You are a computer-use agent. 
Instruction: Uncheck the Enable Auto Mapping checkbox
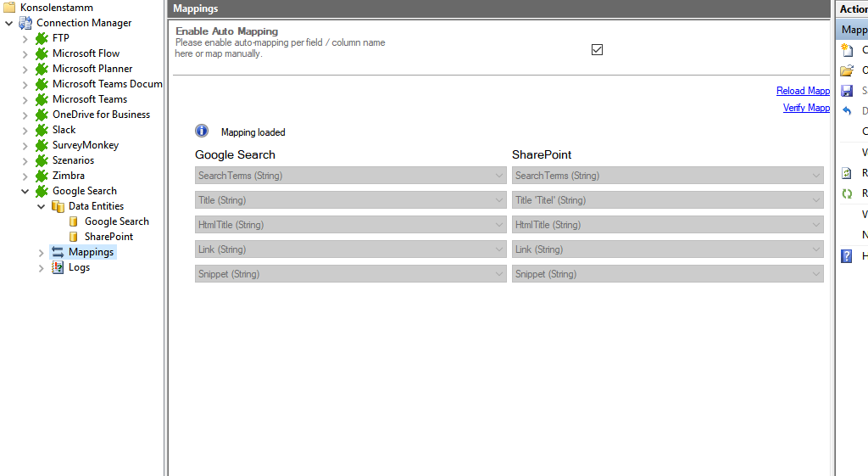[x=597, y=49]
